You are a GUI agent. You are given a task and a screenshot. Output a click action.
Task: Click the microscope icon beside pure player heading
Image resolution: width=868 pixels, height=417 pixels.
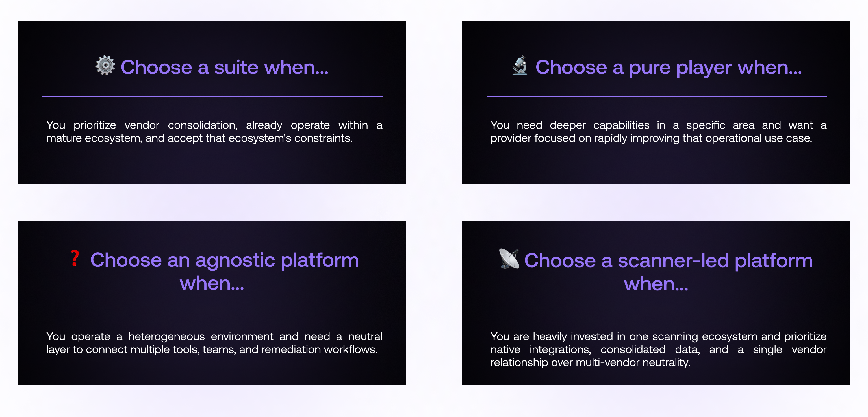520,65
